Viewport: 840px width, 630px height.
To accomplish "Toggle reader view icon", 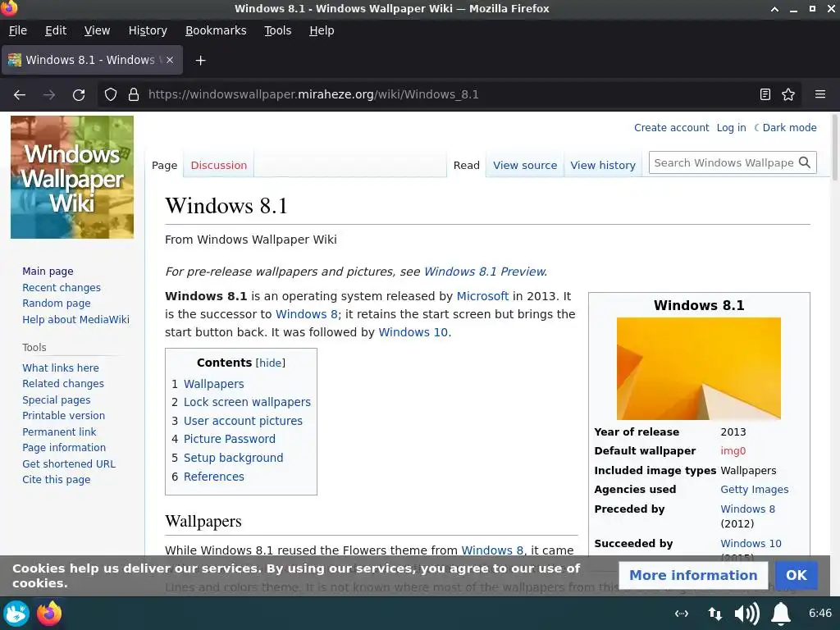I will (x=765, y=95).
